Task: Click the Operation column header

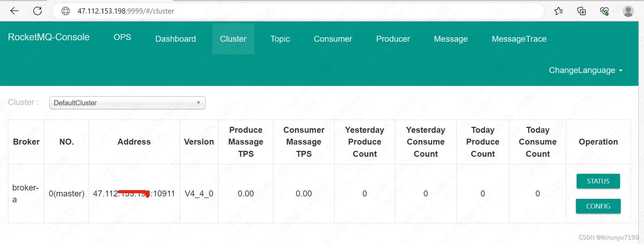Action: click(598, 142)
